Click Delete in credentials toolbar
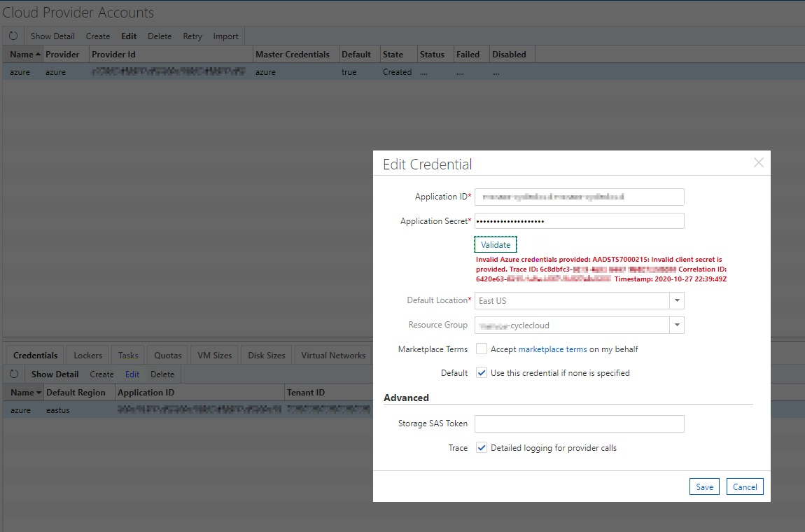The image size is (805, 532). coord(162,374)
